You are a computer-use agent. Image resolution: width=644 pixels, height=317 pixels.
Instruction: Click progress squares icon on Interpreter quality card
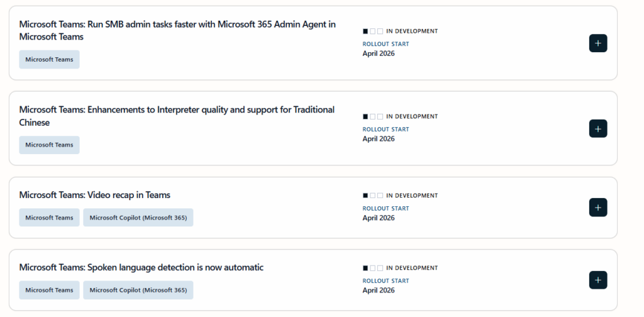tap(373, 116)
